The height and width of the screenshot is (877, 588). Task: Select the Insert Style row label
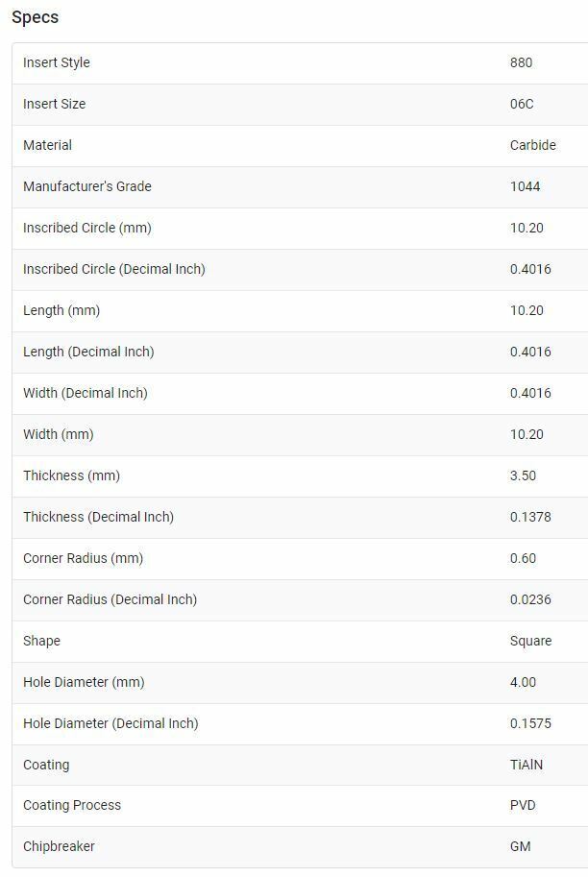[x=57, y=62]
